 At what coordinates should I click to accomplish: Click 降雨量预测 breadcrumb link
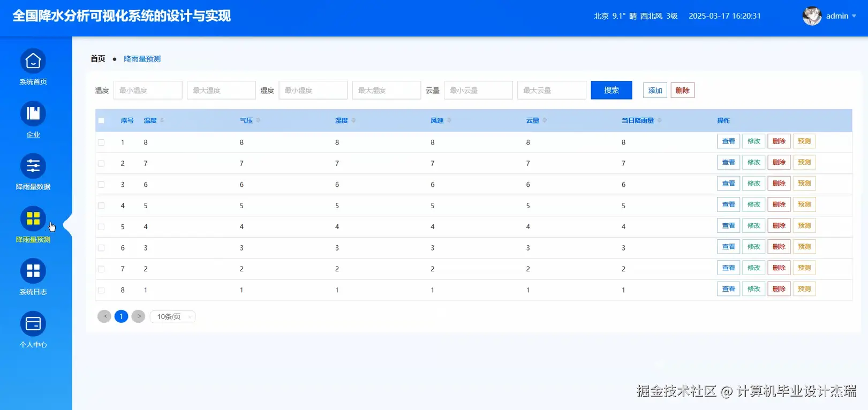(142, 59)
